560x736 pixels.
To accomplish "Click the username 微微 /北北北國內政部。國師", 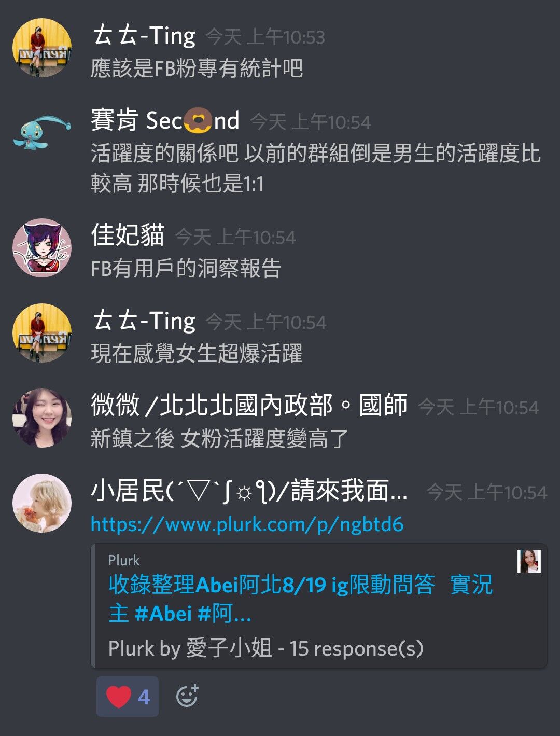I will pos(249,405).
